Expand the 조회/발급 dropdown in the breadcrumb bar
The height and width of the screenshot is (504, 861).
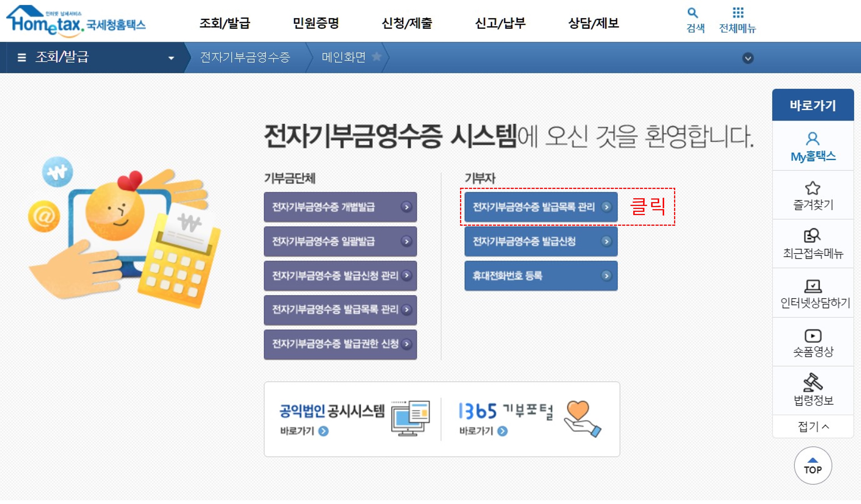pyautogui.click(x=171, y=58)
